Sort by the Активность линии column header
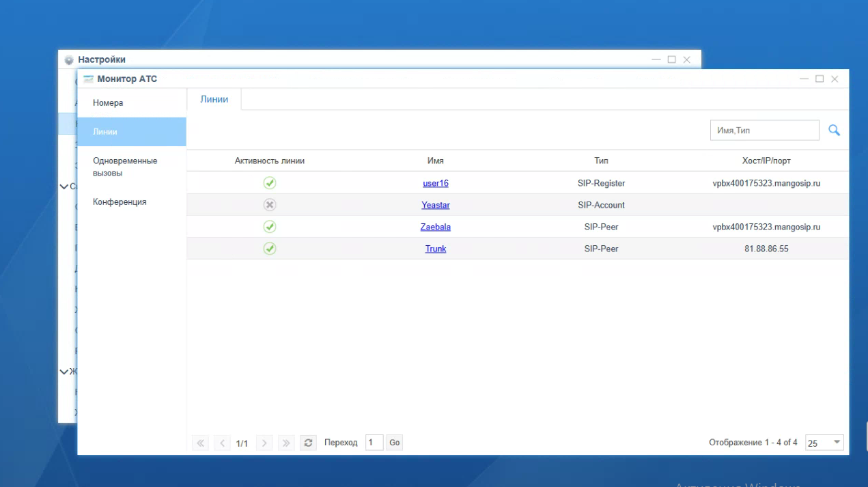 click(270, 161)
